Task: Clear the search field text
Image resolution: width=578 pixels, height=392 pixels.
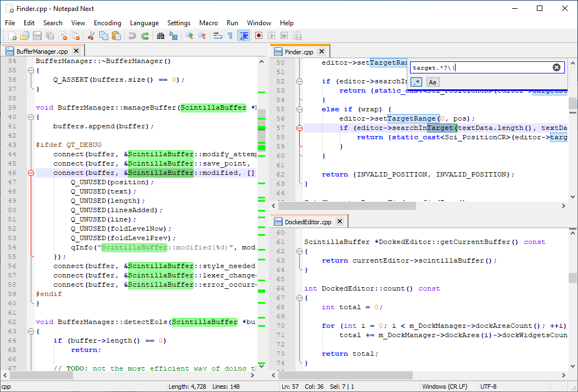Action: 556,67
